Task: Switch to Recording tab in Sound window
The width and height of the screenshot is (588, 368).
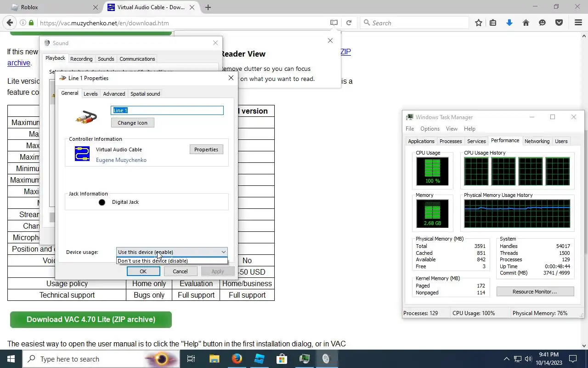Action: 81,59
